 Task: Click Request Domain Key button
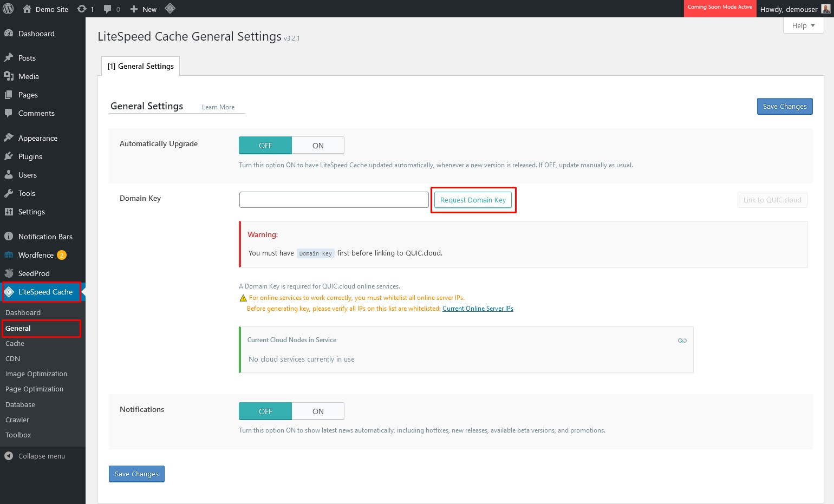(473, 200)
